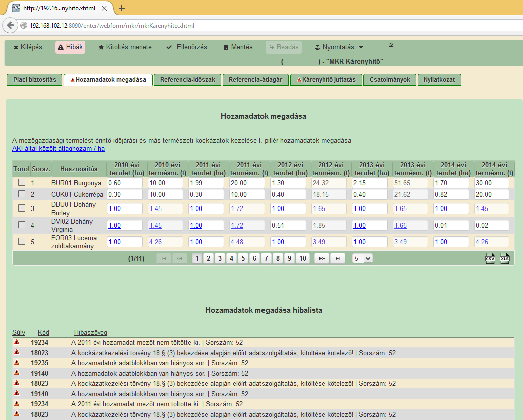The width and height of the screenshot is (523, 420).
Task: Open the rows-per-page dropdown
Action: click(362, 258)
